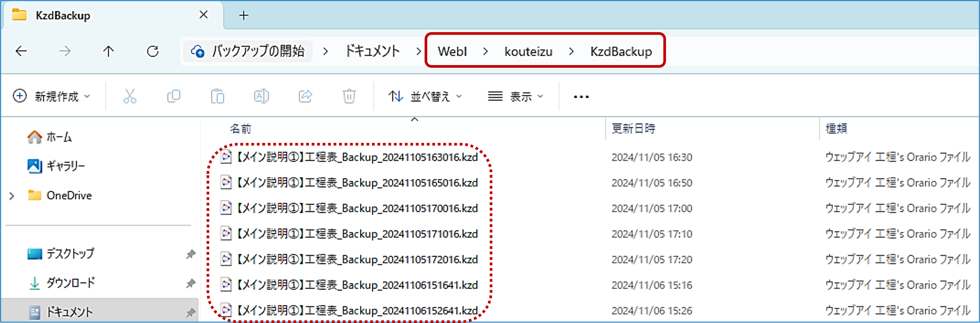This screenshot has height=323, width=980.
Task: Click the Copy icon in toolbar
Action: click(x=173, y=96)
